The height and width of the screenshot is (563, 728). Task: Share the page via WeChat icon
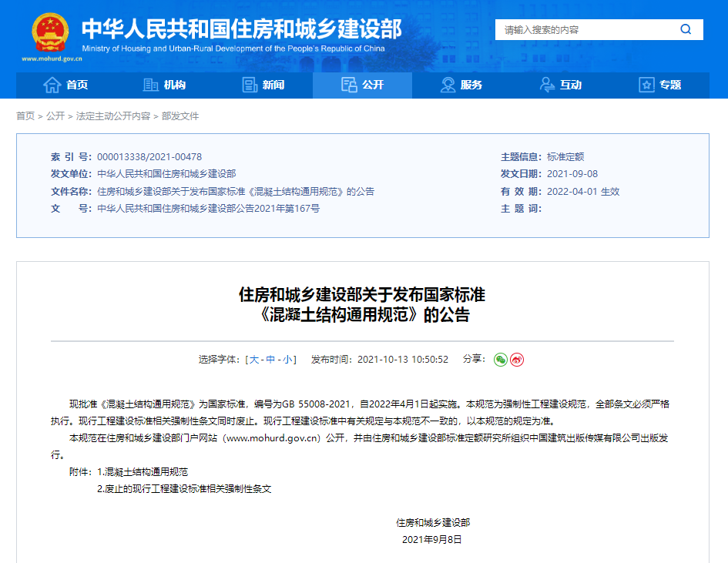click(x=501, y=360)
